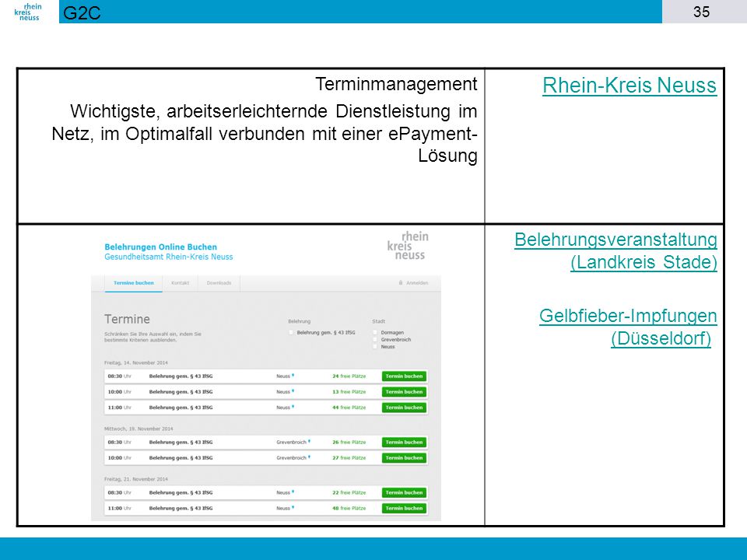
Task: Click Anmelden to log in
Action: tap(417, 283)
